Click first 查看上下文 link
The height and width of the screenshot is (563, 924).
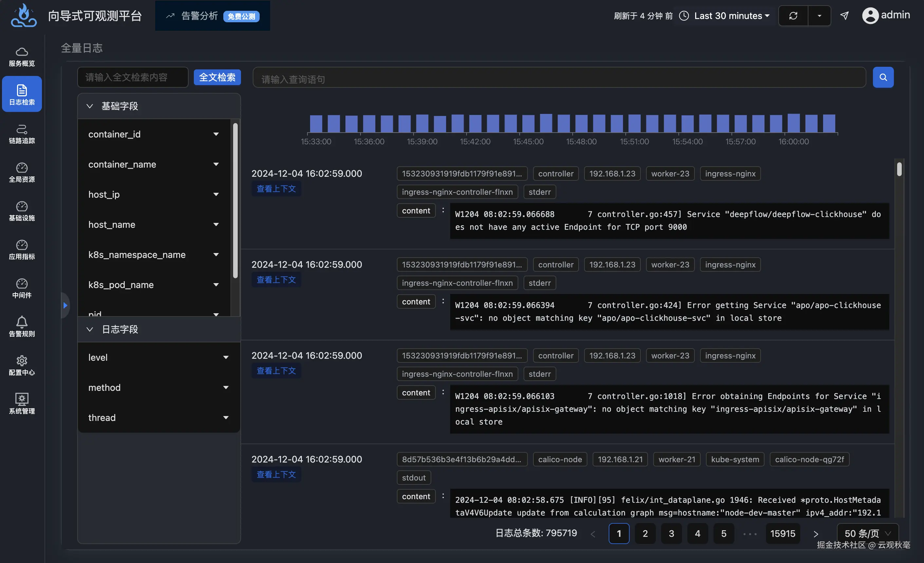tap(276, 189)
